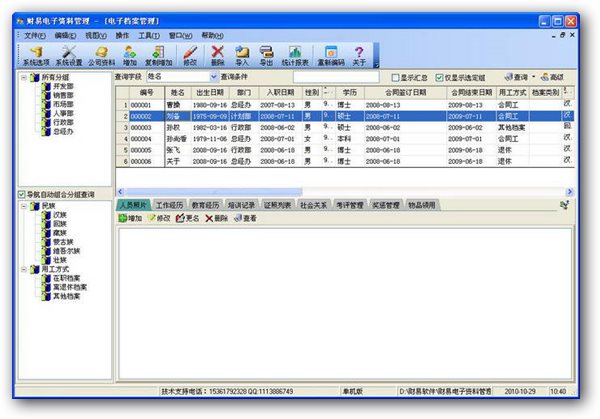Switch to 考评管理 tab
The image size is (600, 419).
tap(350, 205)
